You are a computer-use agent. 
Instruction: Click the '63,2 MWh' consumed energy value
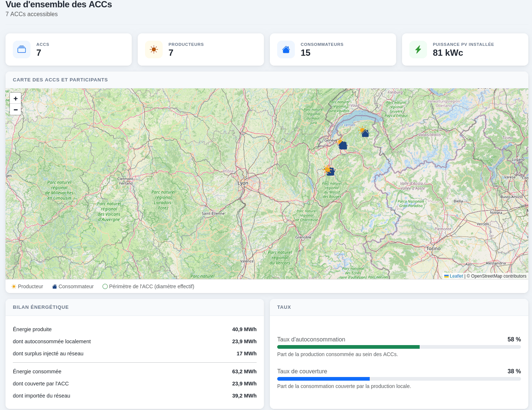pos(244,371)
